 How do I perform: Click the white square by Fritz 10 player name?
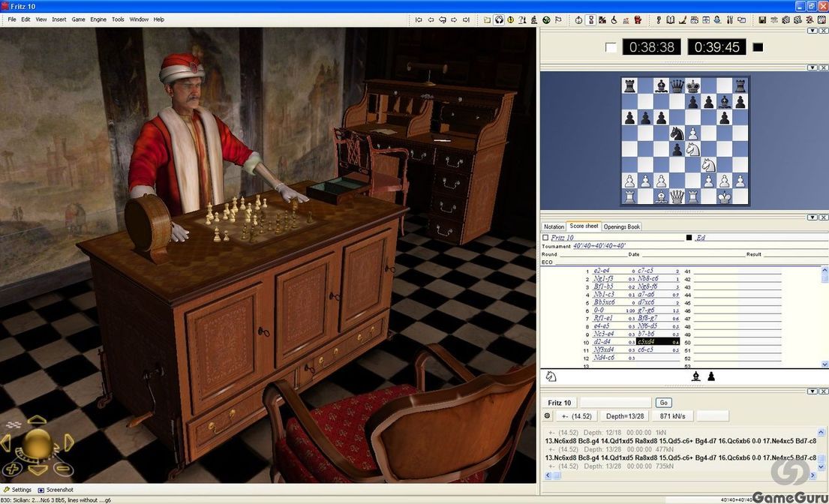click(x=545, y=238)
